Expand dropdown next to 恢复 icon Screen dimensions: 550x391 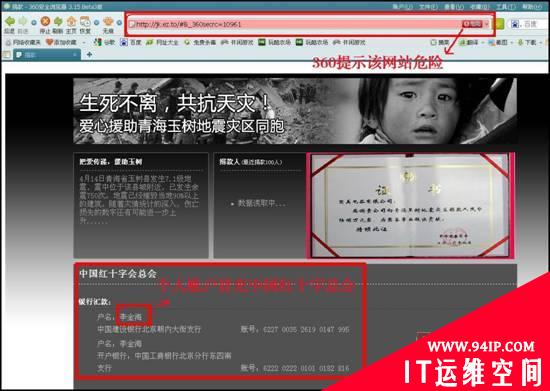click(96, 22)
